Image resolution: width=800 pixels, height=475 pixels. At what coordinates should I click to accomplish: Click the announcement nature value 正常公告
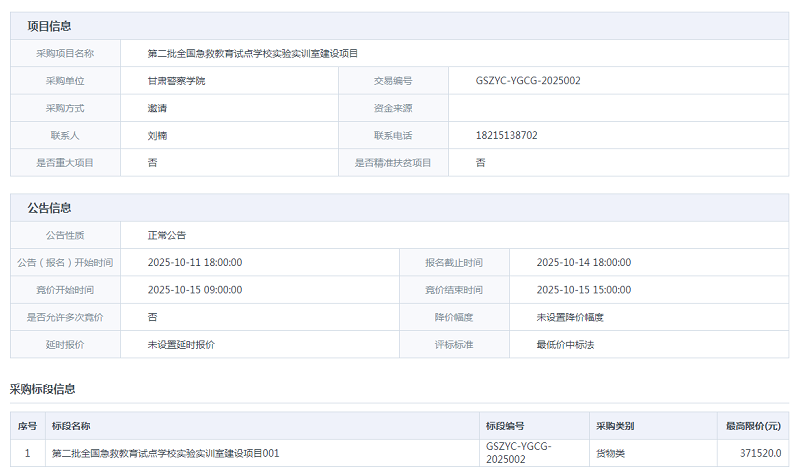coord(167,235)
